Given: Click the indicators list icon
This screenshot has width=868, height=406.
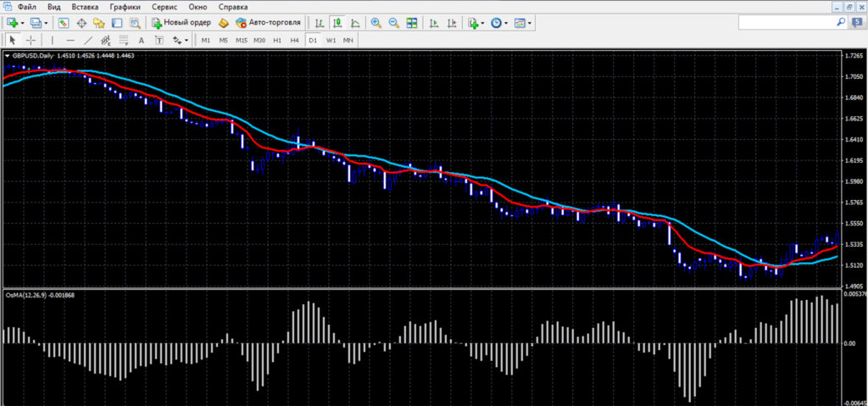Looking at the screenshot, I should click(473, 23).
